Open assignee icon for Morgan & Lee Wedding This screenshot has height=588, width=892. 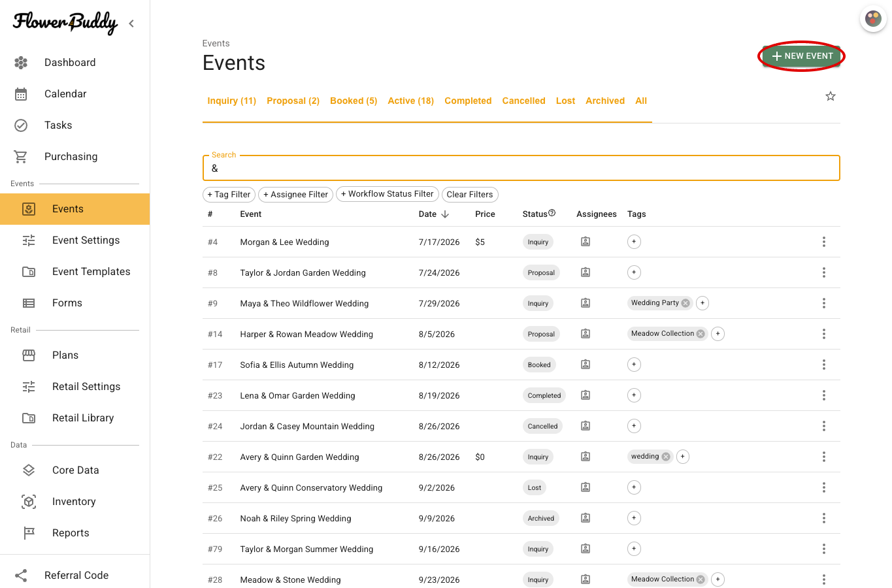tap(586, 242)
